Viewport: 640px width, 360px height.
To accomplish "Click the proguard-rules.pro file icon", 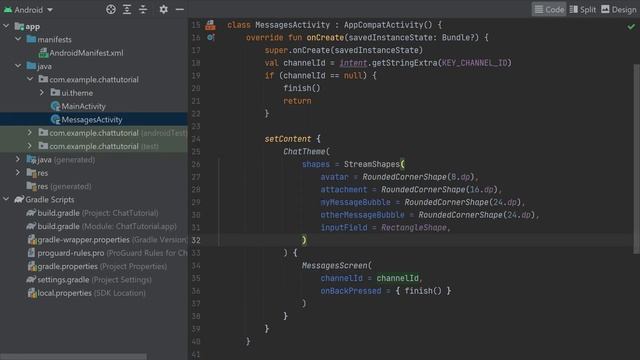I will pyautogui.click(x=31, y=253).
